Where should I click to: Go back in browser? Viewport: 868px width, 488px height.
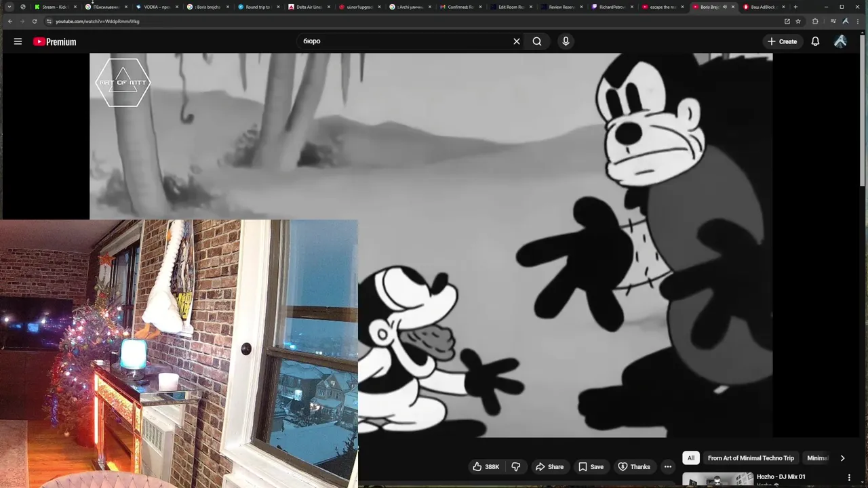[x=9, y=21]
